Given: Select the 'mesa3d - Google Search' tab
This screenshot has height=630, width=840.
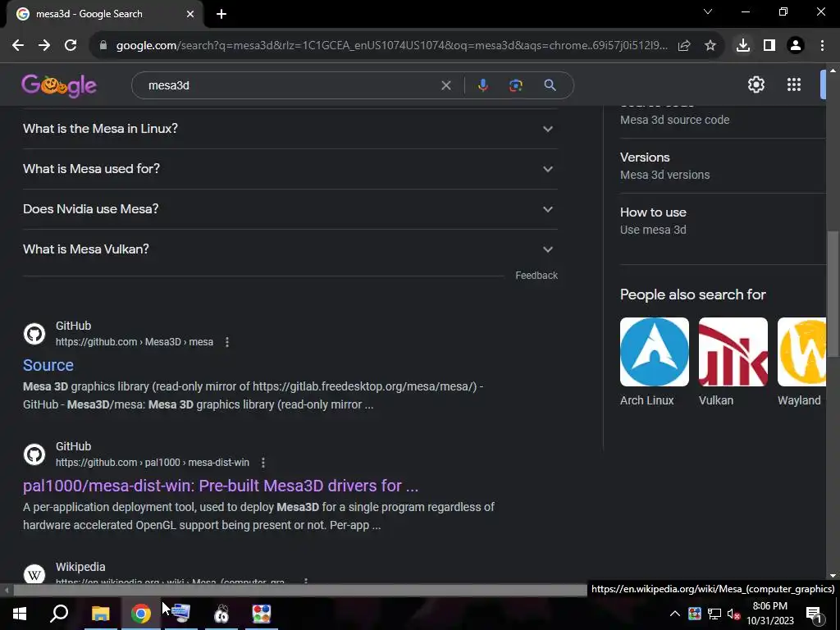Looking at the screenshot, I should point(104,14).
